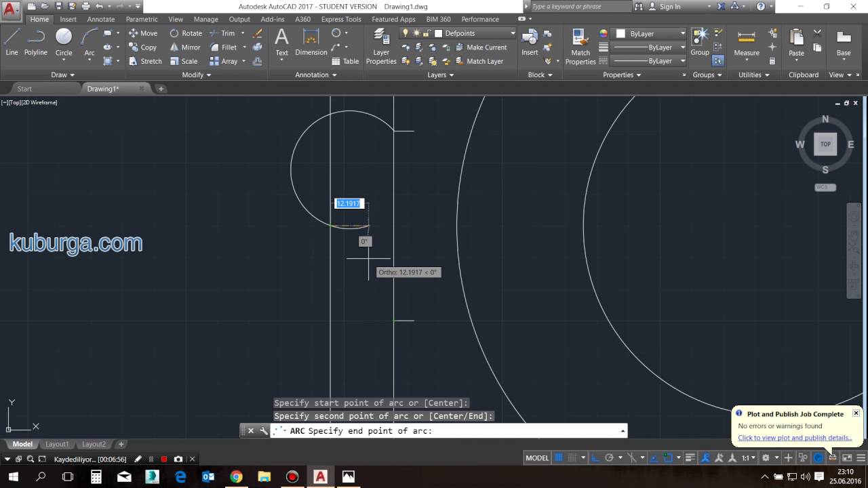Screen dimensions: 868x488
Task: Open the Express Tools ribbon tab
Action: pos(341,19)
